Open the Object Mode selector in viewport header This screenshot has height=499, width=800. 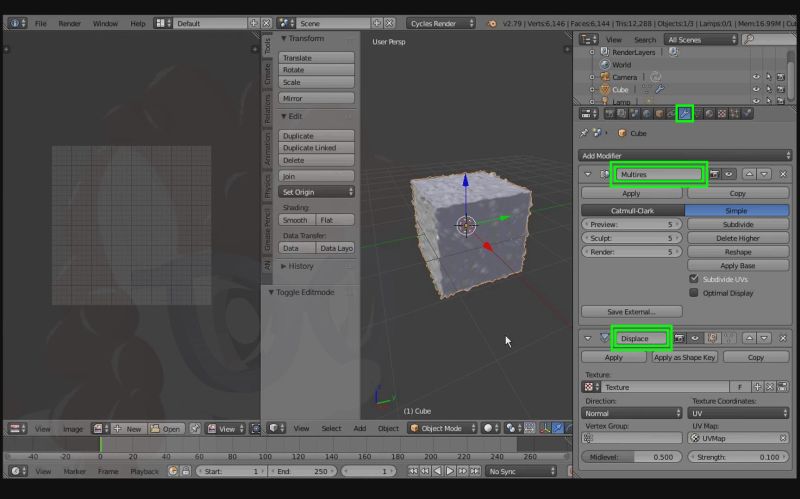click(x=442, y=429)
